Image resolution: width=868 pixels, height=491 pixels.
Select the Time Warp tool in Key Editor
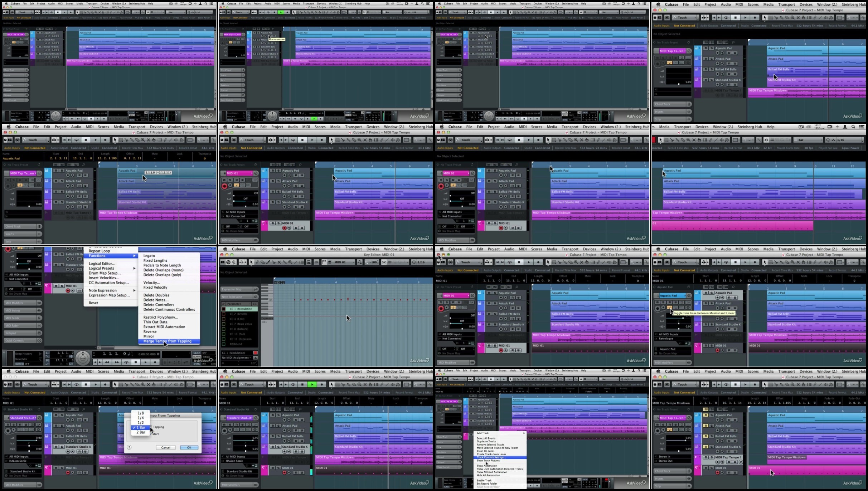click(301, 262)
